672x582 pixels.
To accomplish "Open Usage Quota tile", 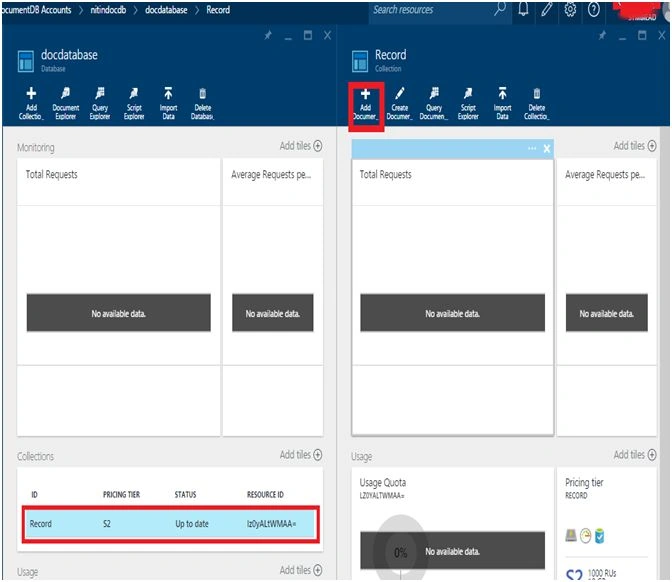I will [453, 524].
